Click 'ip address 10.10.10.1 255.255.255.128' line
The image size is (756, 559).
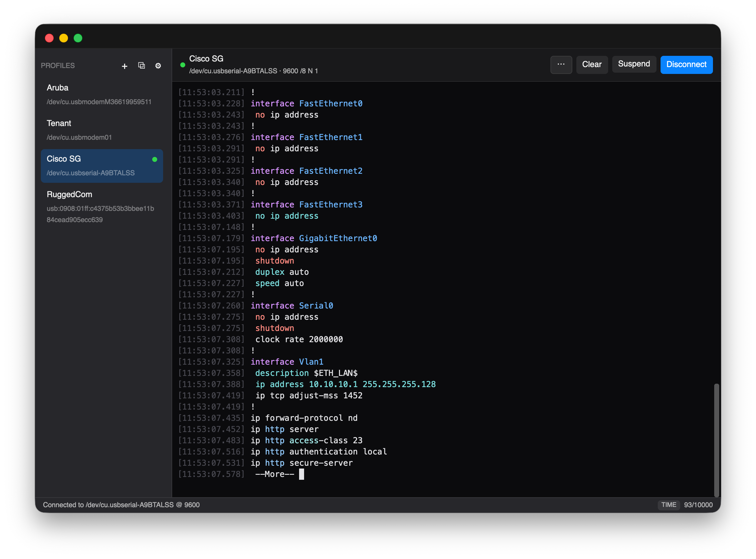click(x=345, y=384)
